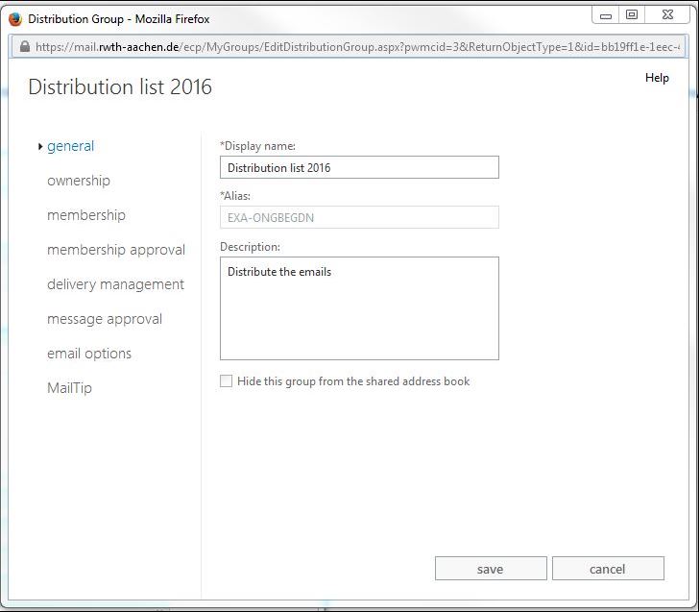700x612 pixels.
Task: Click inside the Description text box
Action: [359, 307]
